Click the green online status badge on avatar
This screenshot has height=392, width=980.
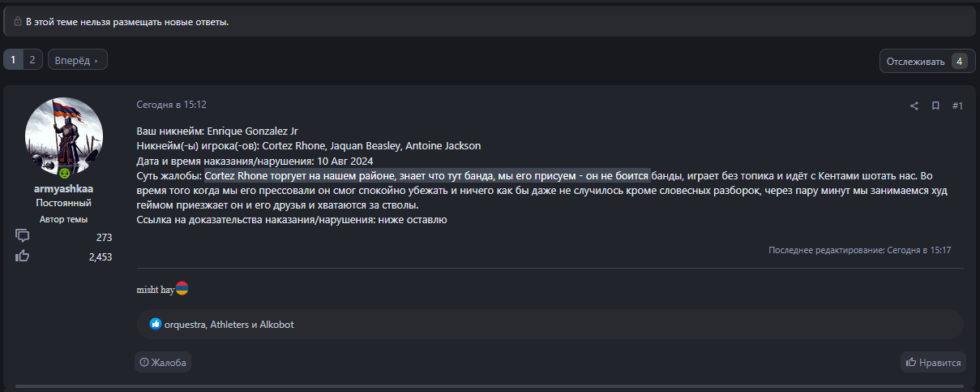tap(63, 172)
